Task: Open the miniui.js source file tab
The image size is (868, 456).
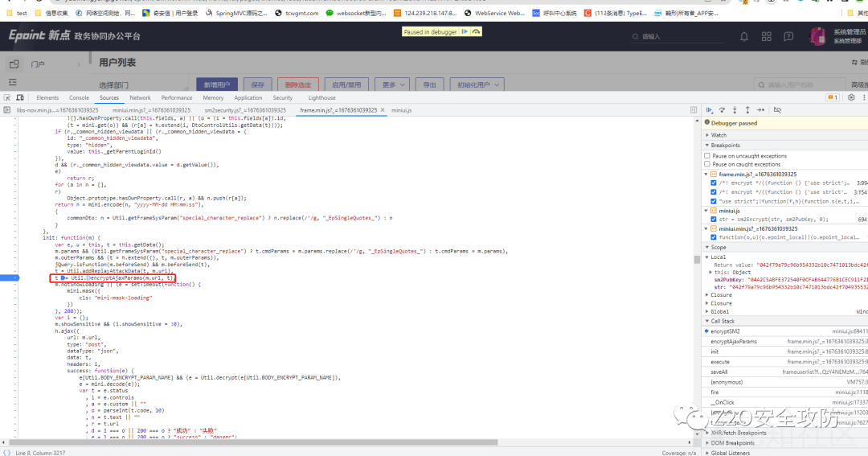Action: tap(401, 110)
